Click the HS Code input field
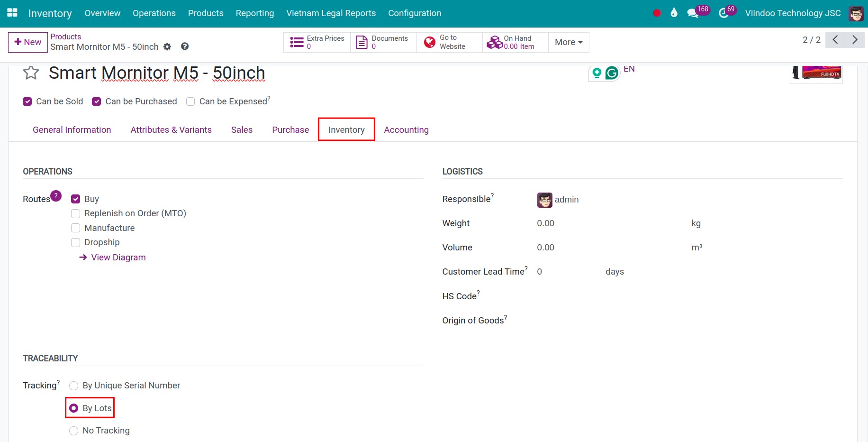The image size is (868, 442). (x=689, y=296)
